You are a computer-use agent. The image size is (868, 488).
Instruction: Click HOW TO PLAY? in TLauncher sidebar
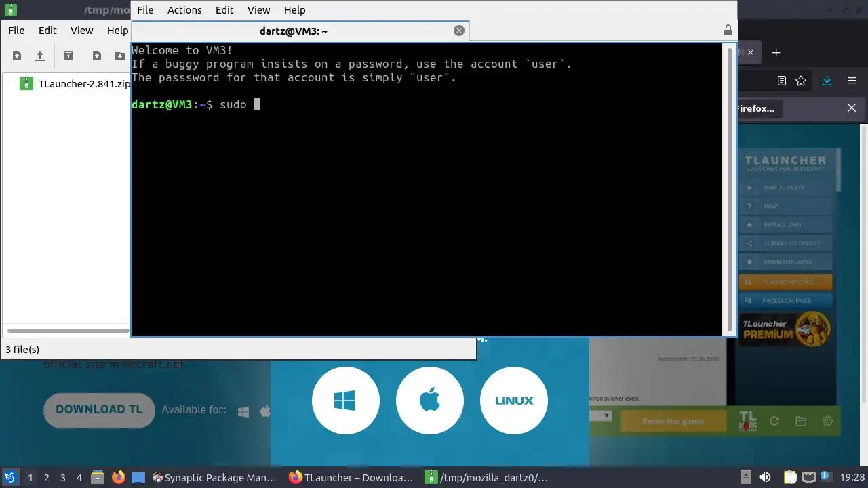785,188
